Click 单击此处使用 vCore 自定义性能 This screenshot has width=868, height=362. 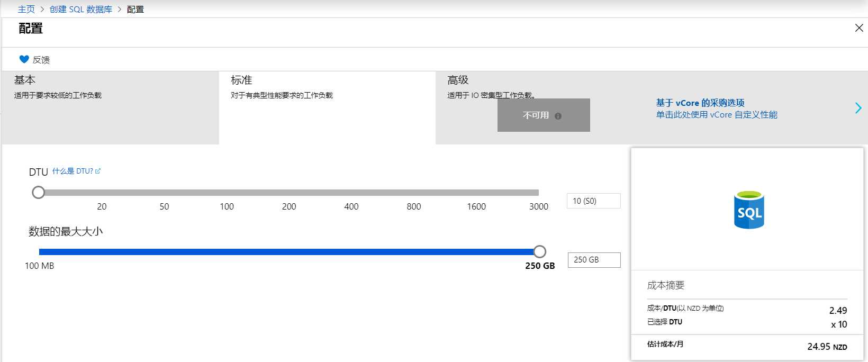tap(717, 115)
